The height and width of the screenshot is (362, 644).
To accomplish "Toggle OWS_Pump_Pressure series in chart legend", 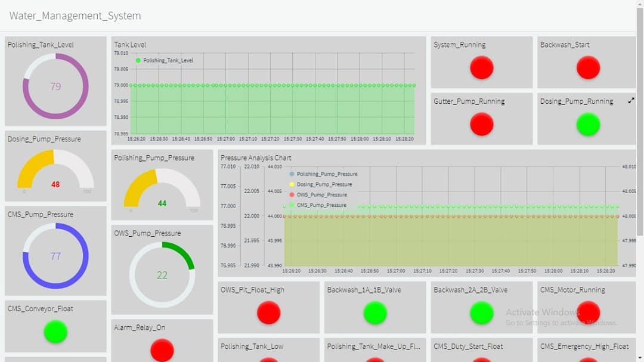I will coord(321,194).
